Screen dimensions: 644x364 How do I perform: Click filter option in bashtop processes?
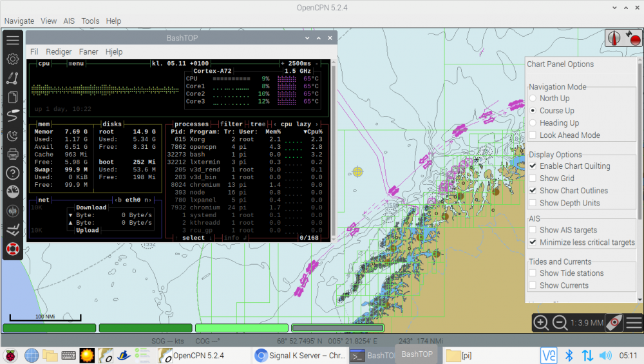(x=232, y=124)
